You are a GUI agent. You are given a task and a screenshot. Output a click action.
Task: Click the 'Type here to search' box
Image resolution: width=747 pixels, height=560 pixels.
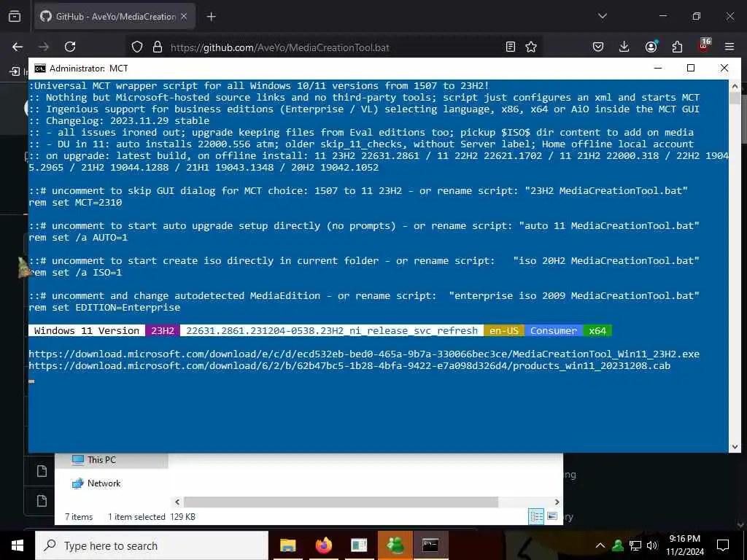coord(152,545)
